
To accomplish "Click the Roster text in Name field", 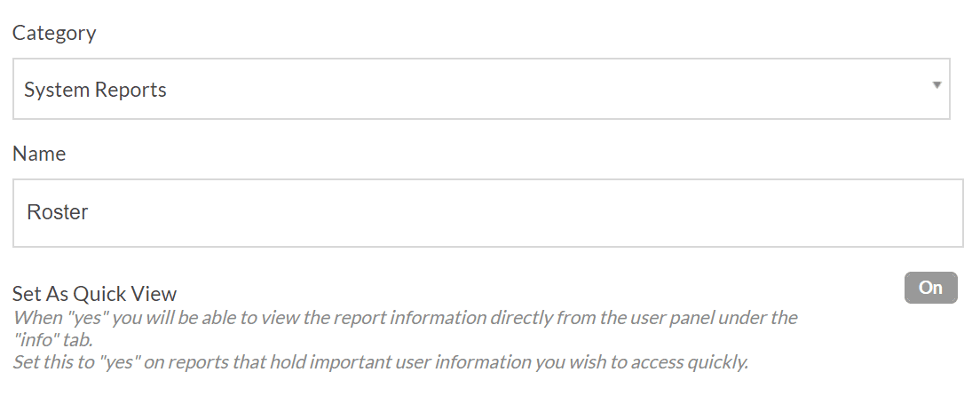I will coord(58,213).
